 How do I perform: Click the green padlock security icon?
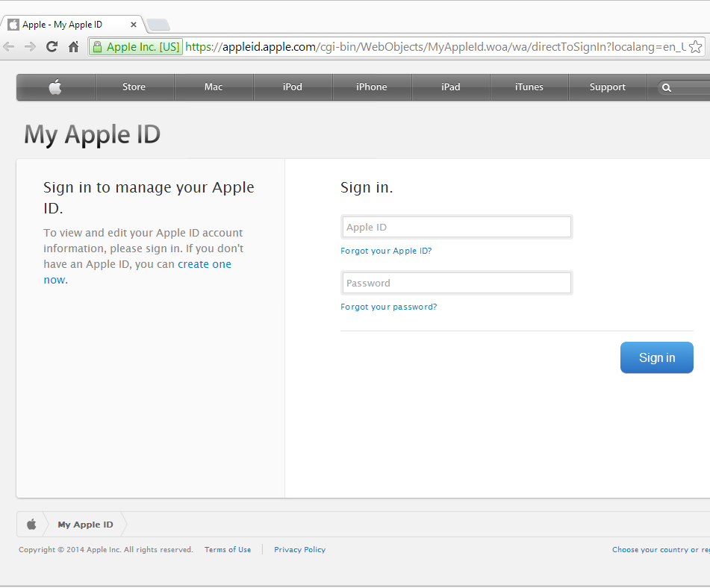(x=97, y=47)
